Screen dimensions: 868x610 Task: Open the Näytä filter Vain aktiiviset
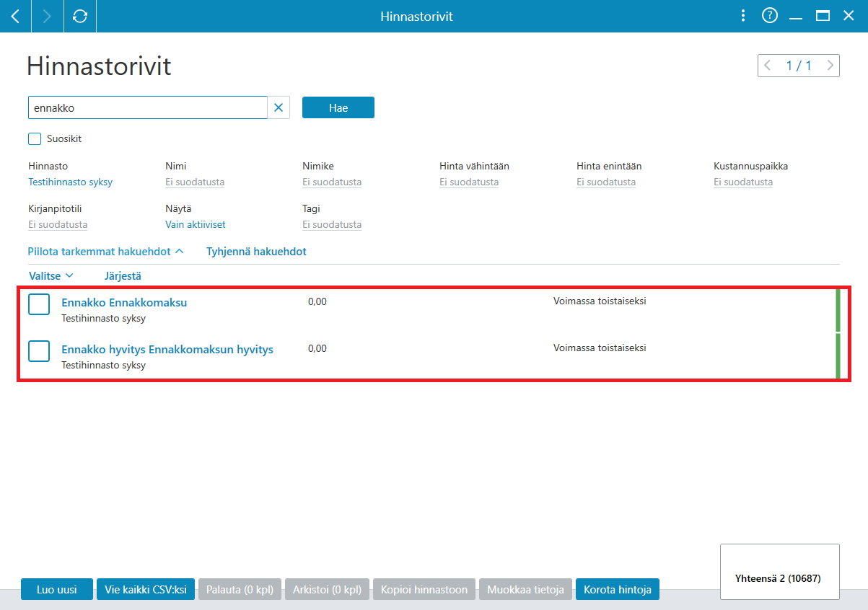[x=196, y=224]
